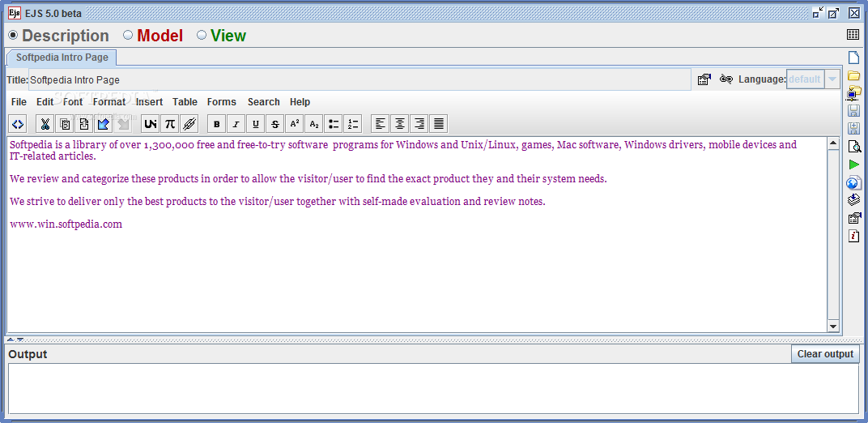Screen dimensions: 868x423
Task: Center align text
Action: point(400,124)
